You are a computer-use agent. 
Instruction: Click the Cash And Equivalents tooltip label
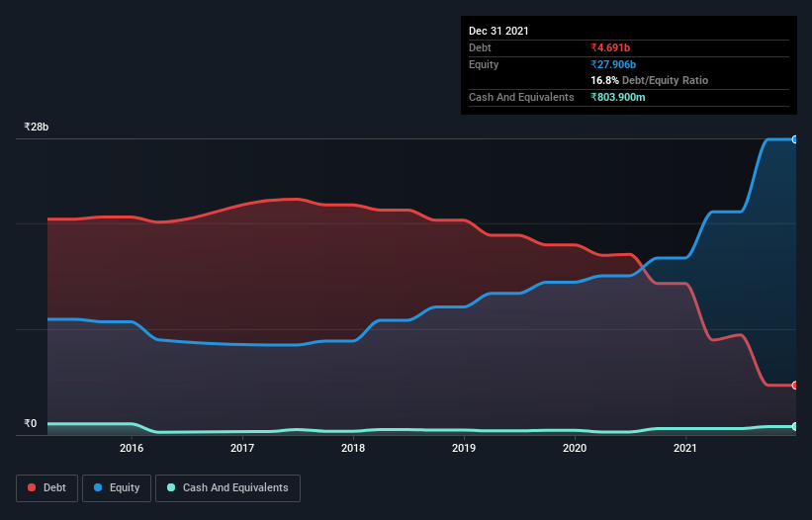[x=521, y=97]
